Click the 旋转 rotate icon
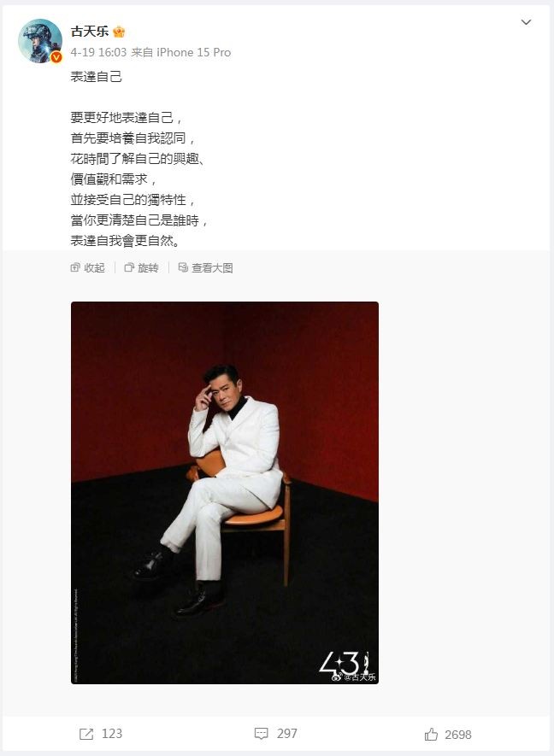Screen dimensions: 554x756 [x=129, y=267]
